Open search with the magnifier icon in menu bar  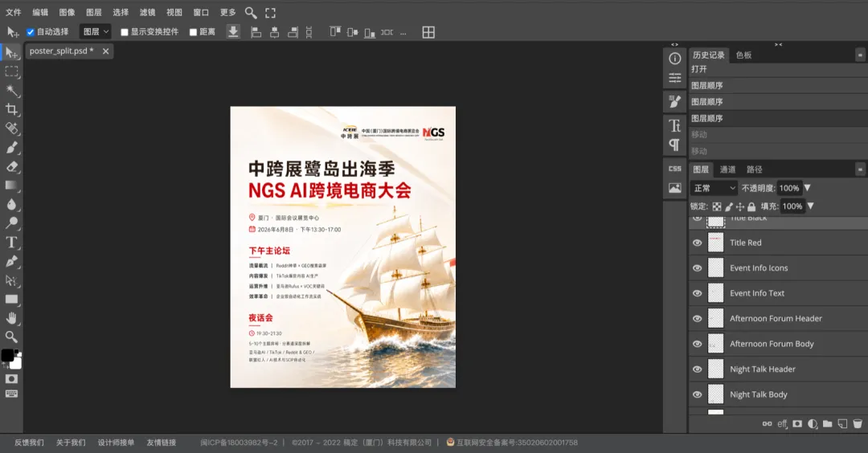tap(251, 12)
